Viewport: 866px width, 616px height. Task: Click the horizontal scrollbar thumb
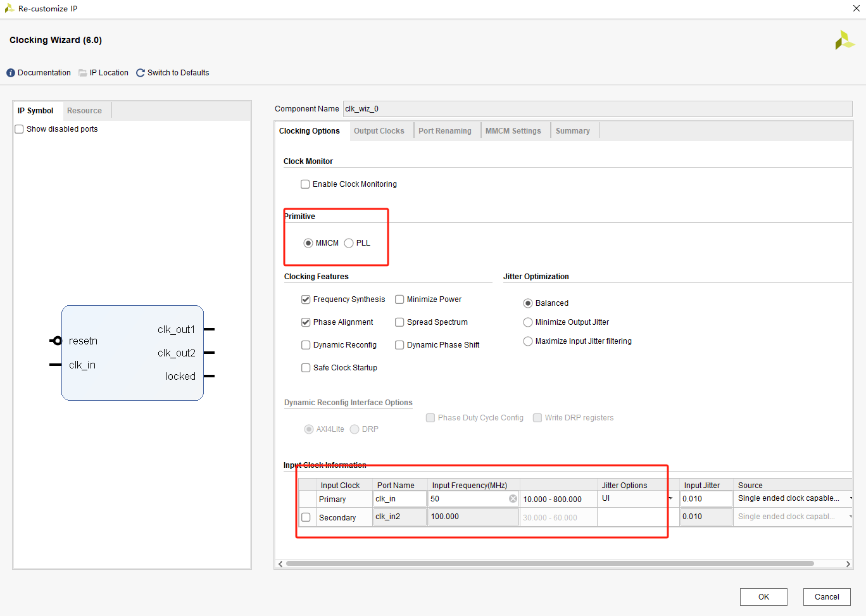click(549, 563)
